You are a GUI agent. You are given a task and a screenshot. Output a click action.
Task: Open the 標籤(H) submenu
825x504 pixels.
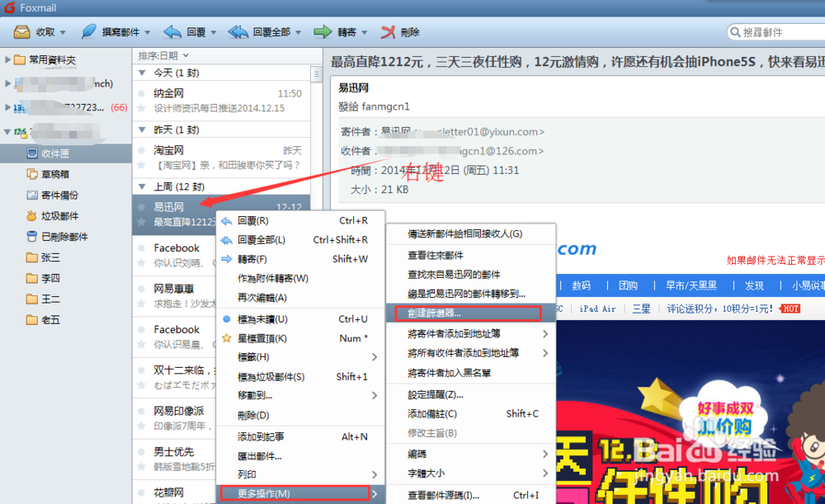click(300, 357)
